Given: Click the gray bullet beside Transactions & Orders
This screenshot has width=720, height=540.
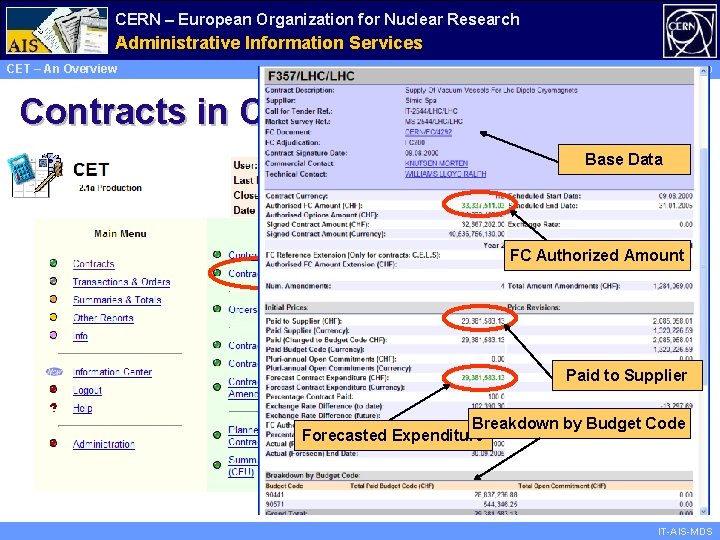Looking at the screenshot, I should [x=53, y=281].
